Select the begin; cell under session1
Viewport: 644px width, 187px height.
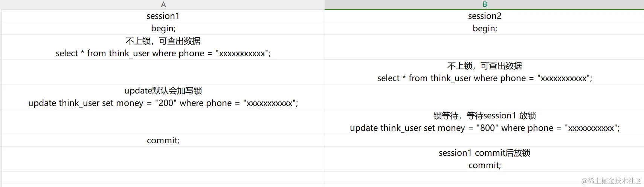[x=163, y=28]
